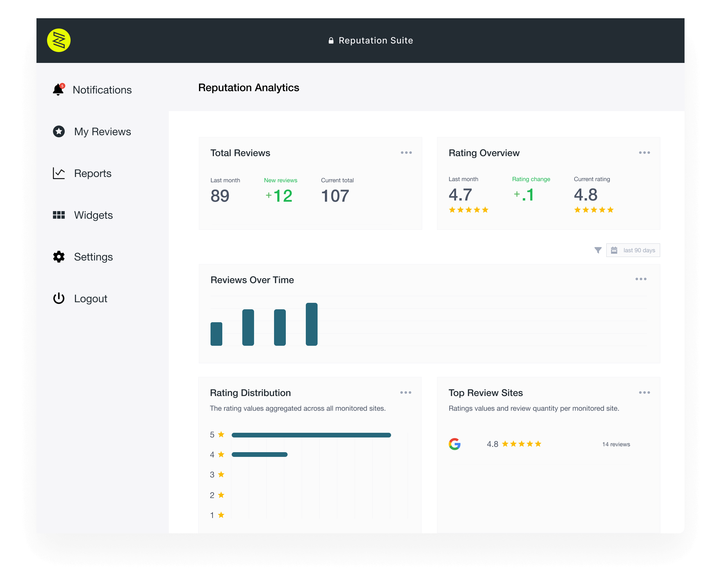721x588 pixels.
Task: Click the calendar icon in date range
Action: click(x=614, y=250)
